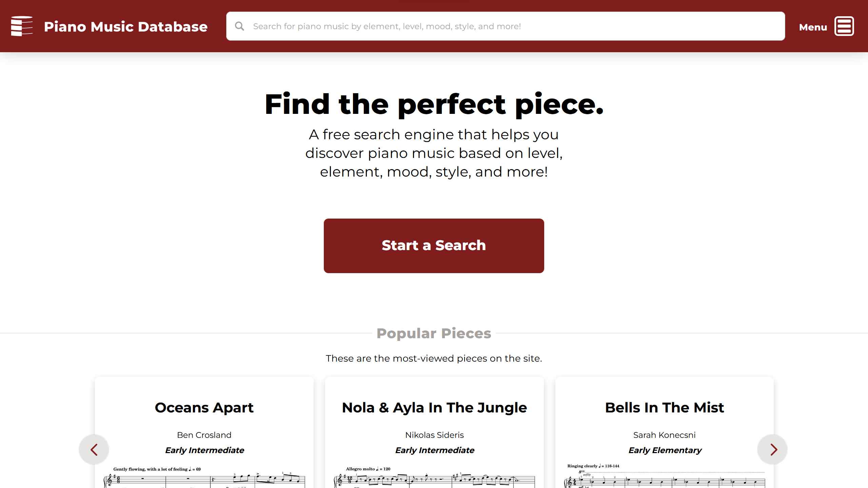Show previous popular pieces with left arrow

[x=94, y=449]
